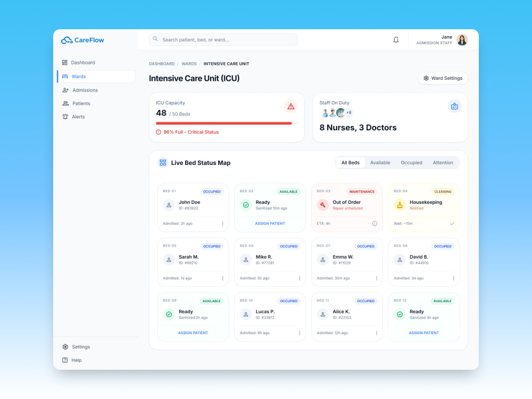The image size is (532, 399).
Task: Click the "ID: #44910" text
Action: 419,263
